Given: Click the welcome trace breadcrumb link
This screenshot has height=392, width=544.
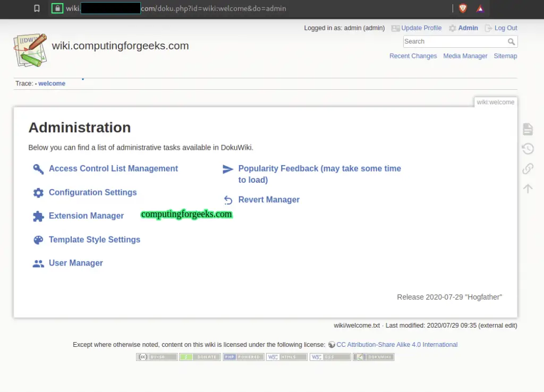Looking at the screenshot, I should (x=52, y=83).
